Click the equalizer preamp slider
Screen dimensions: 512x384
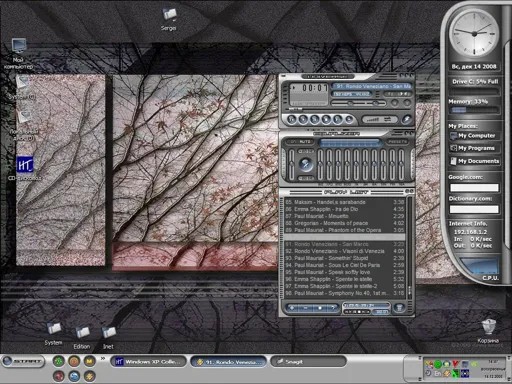point(292,164)
